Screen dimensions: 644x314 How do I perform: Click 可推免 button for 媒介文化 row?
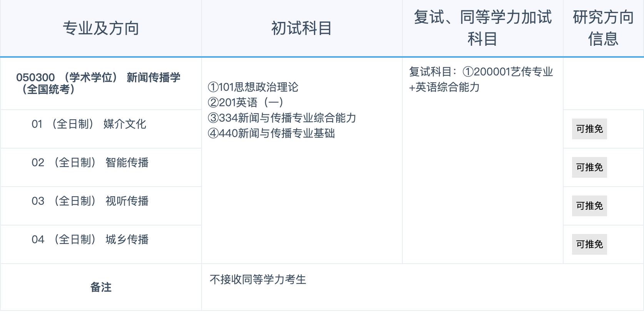tap(589, 129)
